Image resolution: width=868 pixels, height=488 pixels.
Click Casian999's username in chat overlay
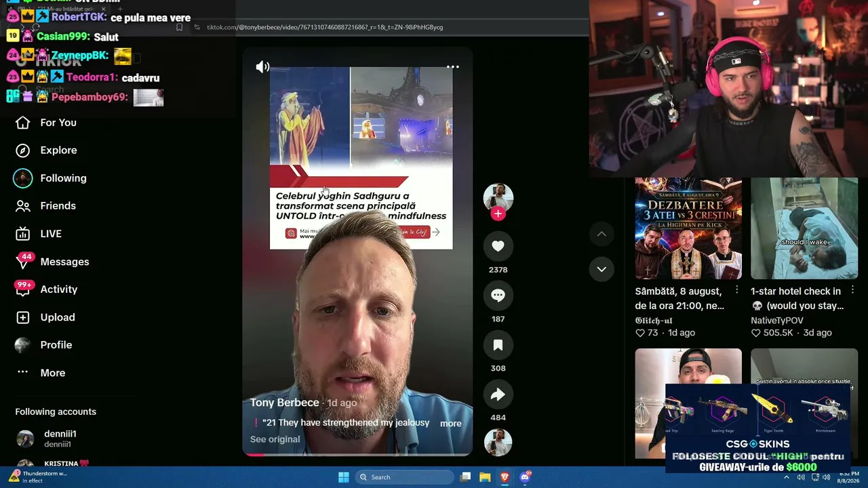[x=63, y=37]
